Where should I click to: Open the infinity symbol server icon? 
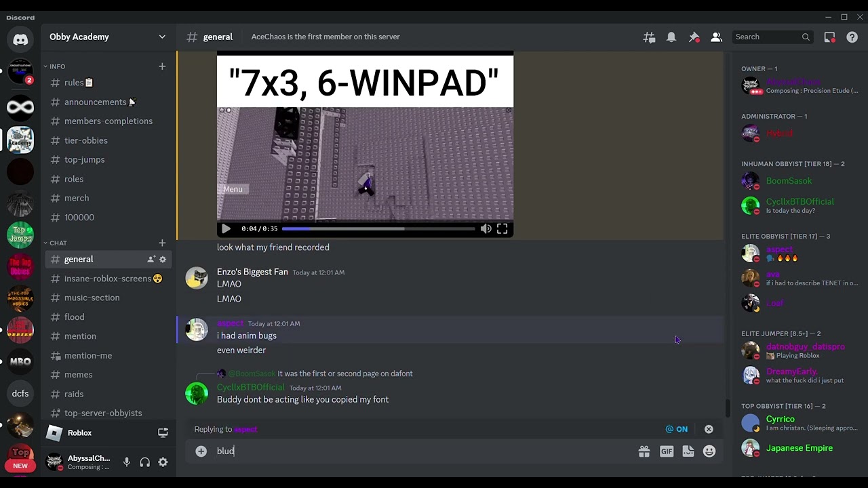[20, 107]
